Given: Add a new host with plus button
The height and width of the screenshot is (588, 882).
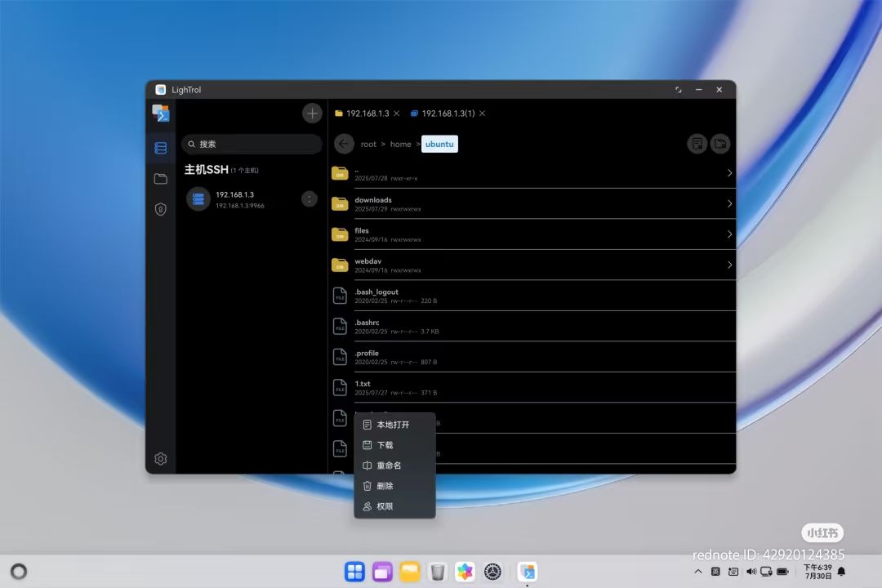Looking at the screenshot, I should coord(312,113).
